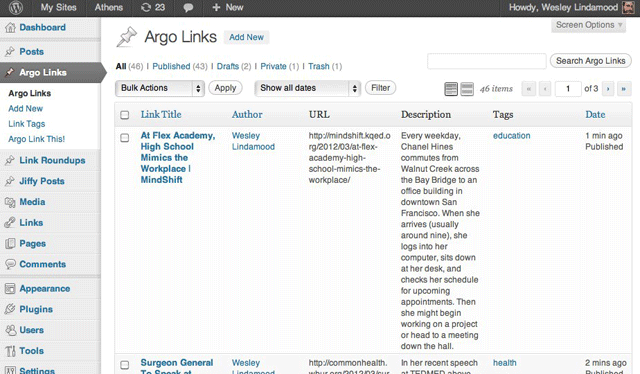This screenshot has width=640, height=374.
Task: Filter by Published links
Action: 171,66
